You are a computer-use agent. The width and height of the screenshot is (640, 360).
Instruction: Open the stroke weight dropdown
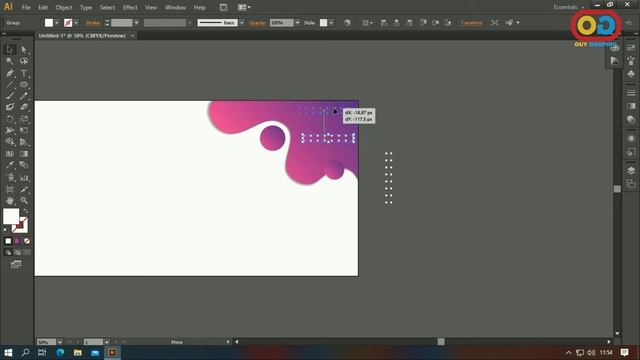click(x=136, y=23)
